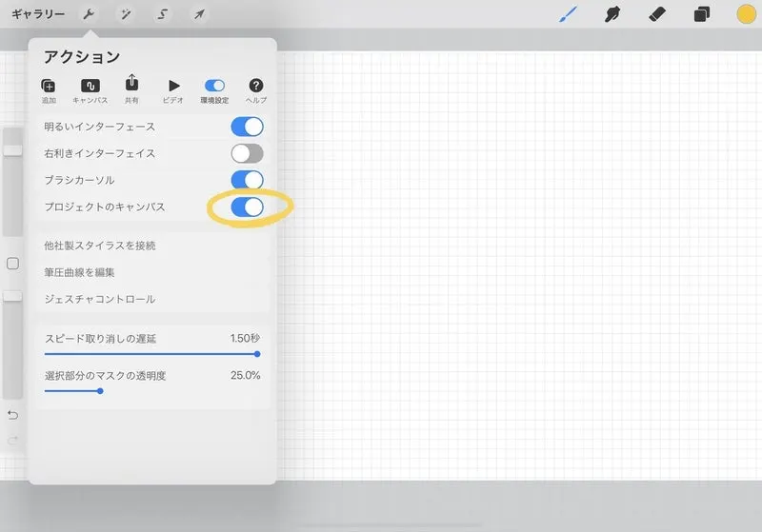Switch to the ビデオ tab
Viewport: 762px width, 532px height.
(x=173, y=91)
